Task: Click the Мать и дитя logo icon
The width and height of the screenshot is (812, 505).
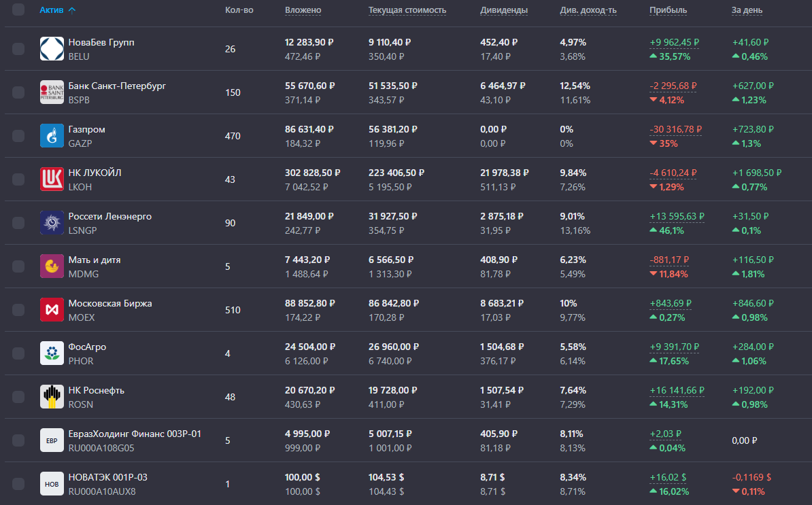Action: click(x=52, y=266)
